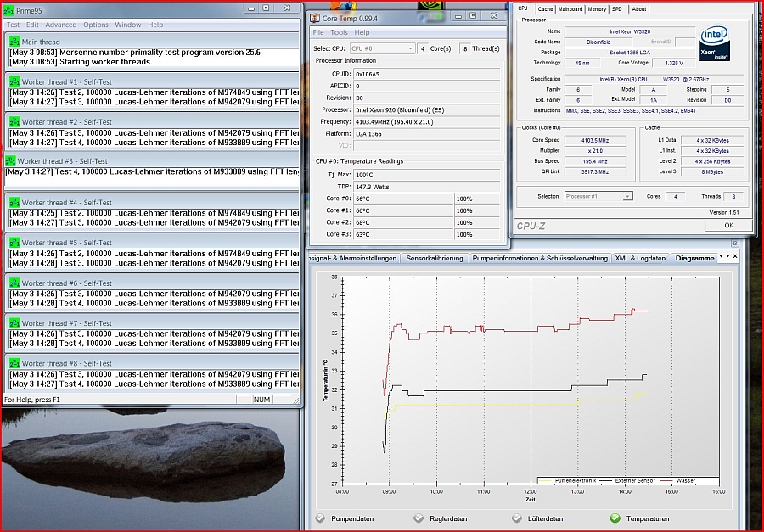Click the Code Name Bloomfield value
Screen dimensions: 764x532
point(598,42)
